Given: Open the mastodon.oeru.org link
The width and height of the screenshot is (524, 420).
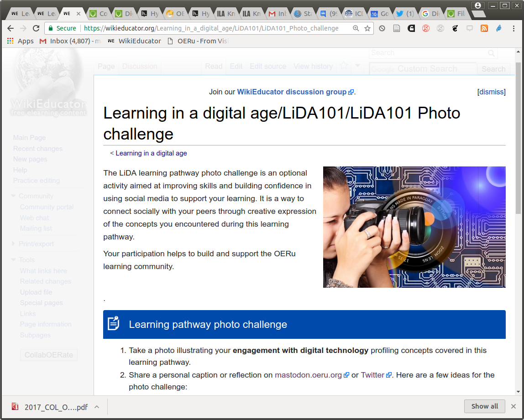Looking at the screenshot, I should 308,375.
